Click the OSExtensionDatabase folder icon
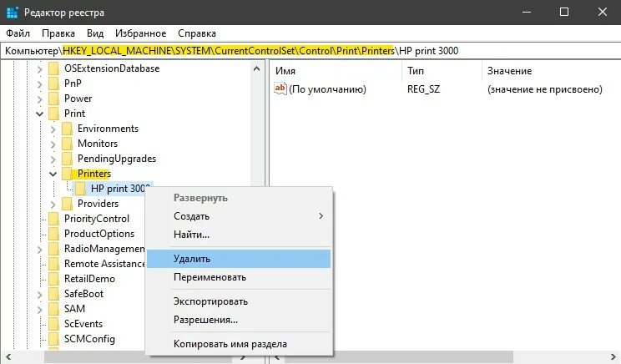The image size is (621, 364). [x=54, y=68]
